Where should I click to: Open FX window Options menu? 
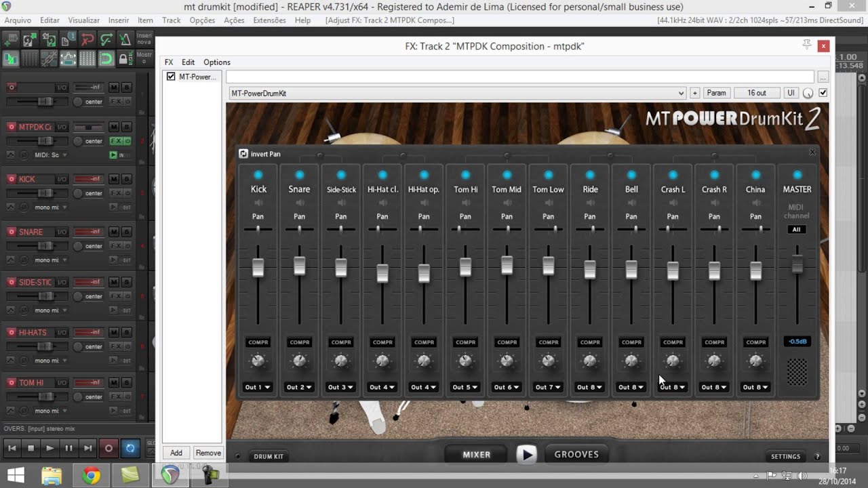[x=217, y=62]
